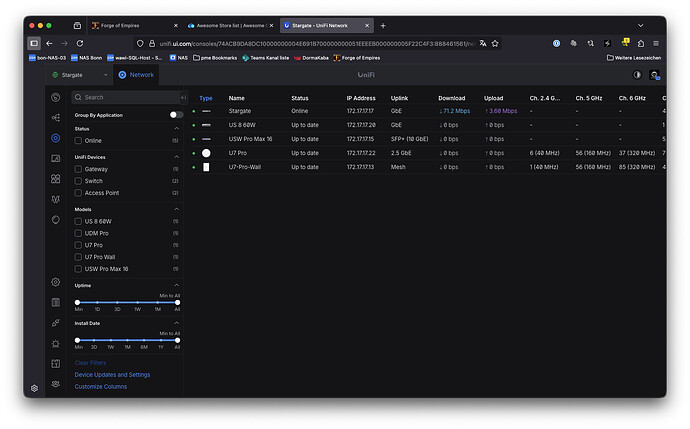Collapse the UniFi Devices filter section

[178, 156]
